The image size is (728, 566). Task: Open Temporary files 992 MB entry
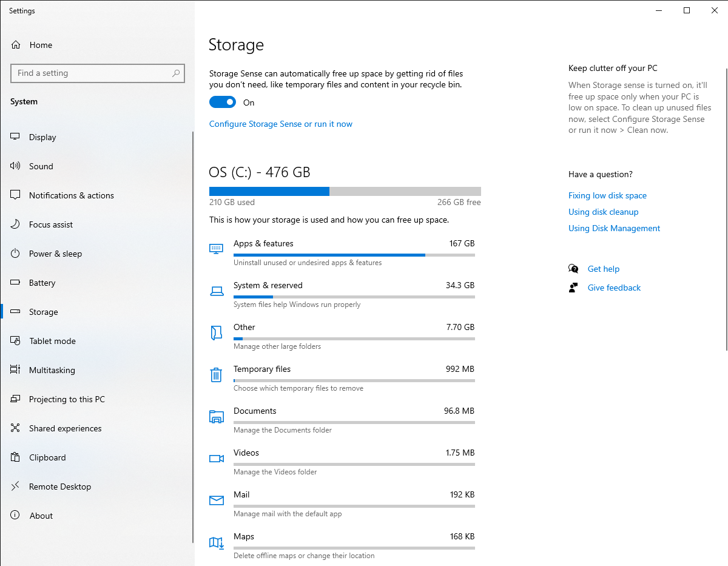[x=342, y=379]
